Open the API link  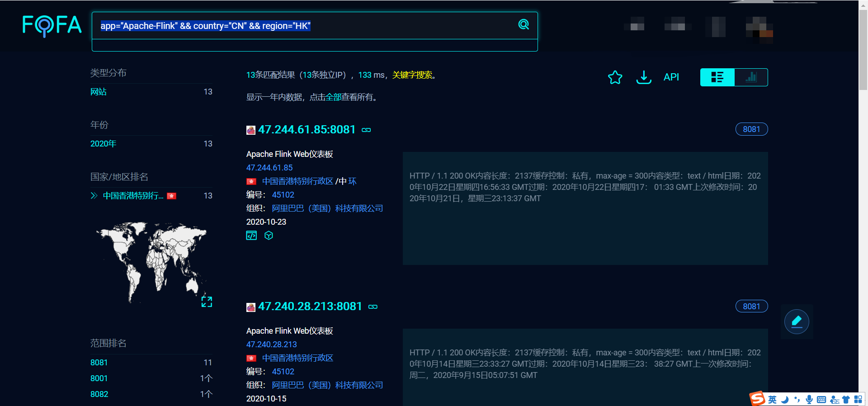[671, 77]
